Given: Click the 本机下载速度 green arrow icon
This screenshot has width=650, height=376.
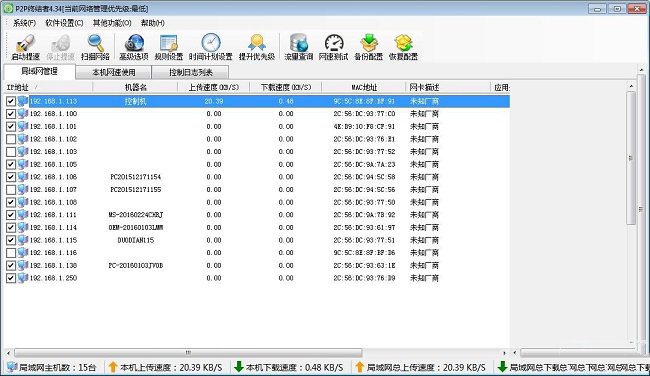Looking at the screenshot, I should pyautogui.click(x=239, y=367).
